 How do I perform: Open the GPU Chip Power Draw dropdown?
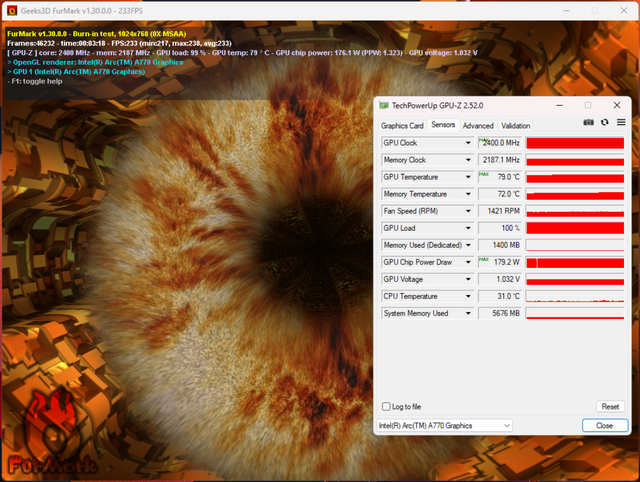[468, 262]
